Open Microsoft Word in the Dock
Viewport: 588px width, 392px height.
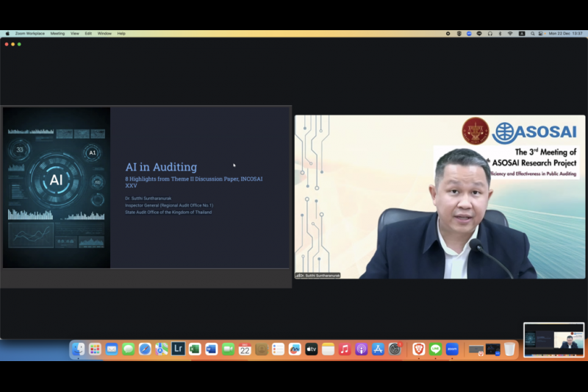pos(212,349)
